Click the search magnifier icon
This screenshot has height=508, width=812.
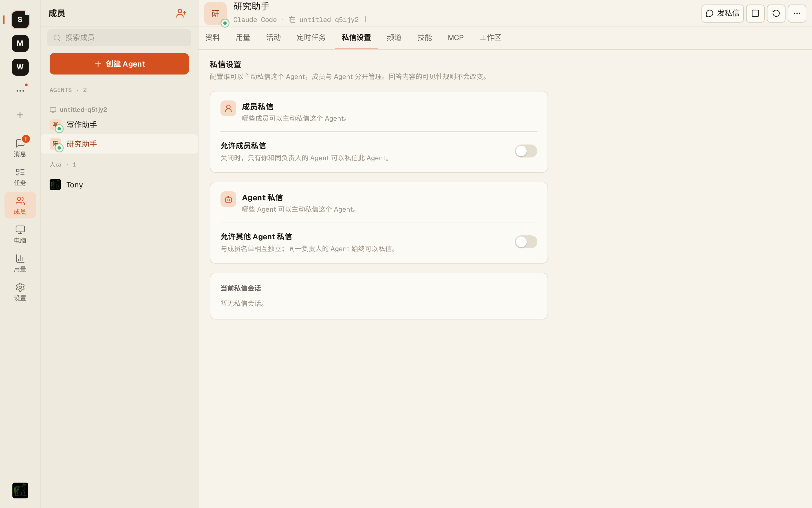tap(57, 38)
